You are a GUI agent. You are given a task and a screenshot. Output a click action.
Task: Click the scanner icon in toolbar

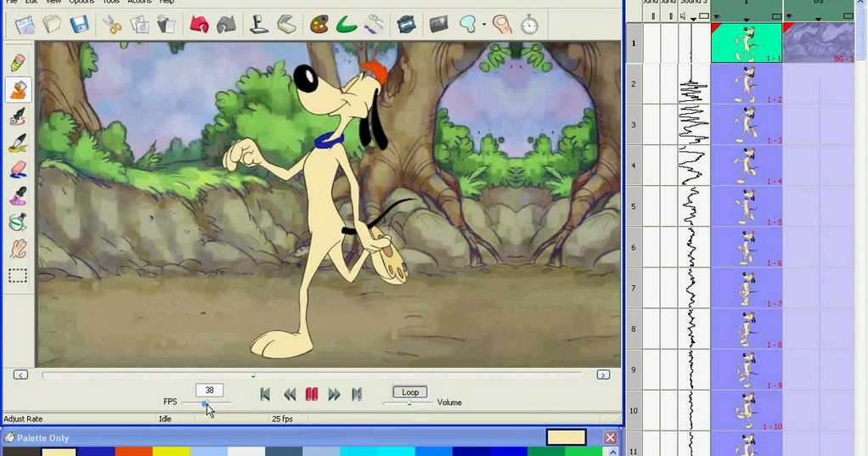tap(286, 25)
